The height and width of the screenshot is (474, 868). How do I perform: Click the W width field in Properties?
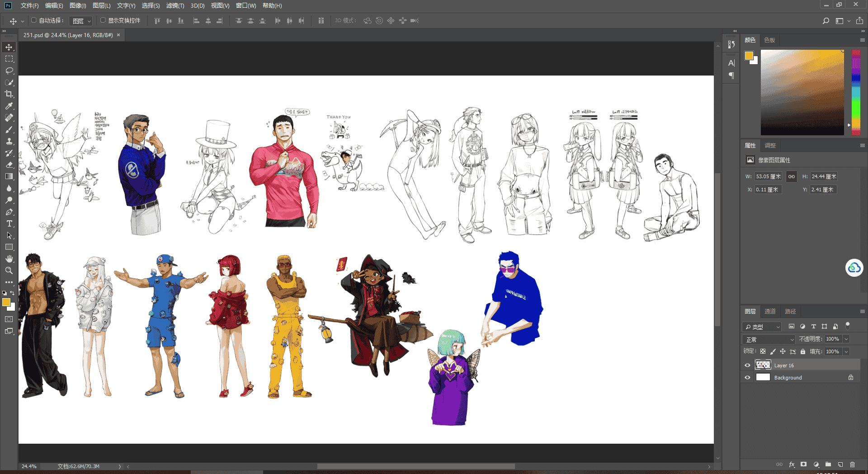coord(769,176)
